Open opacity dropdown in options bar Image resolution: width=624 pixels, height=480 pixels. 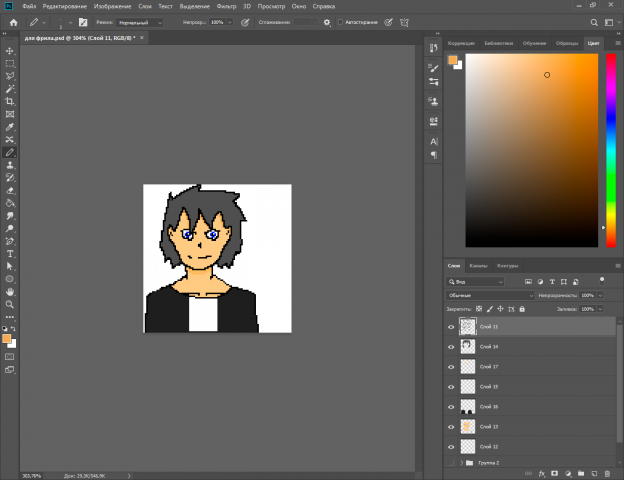coord(230,22)
